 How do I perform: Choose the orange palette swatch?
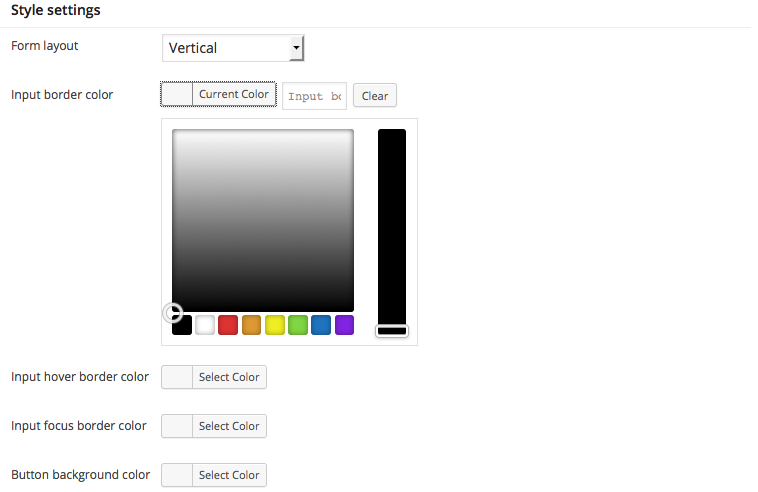coord(251,325)
